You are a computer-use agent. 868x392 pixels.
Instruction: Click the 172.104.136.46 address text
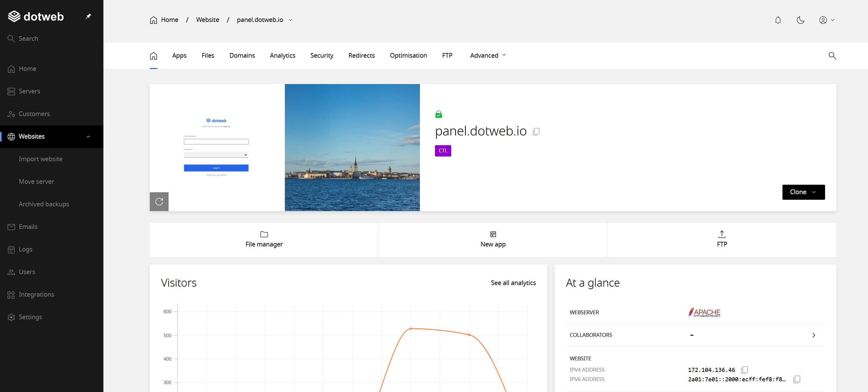point(711,370)
